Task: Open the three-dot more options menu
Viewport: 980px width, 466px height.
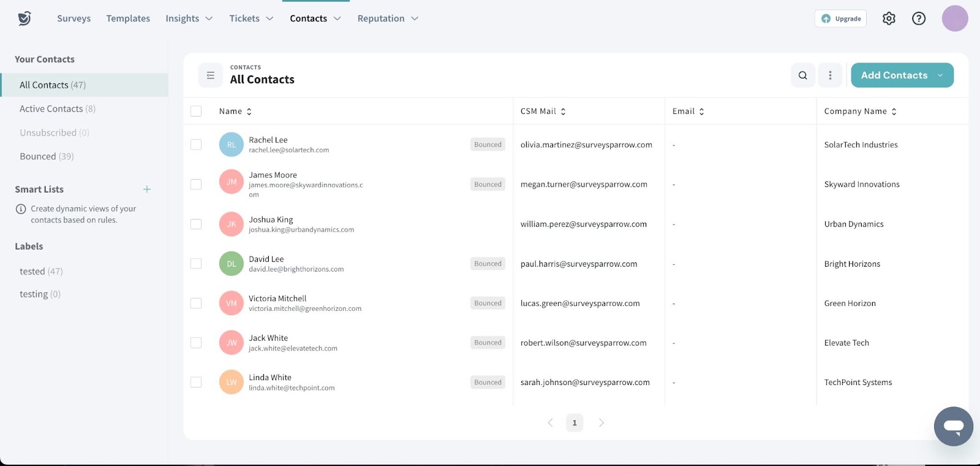Action: click(x=830, y=75)
